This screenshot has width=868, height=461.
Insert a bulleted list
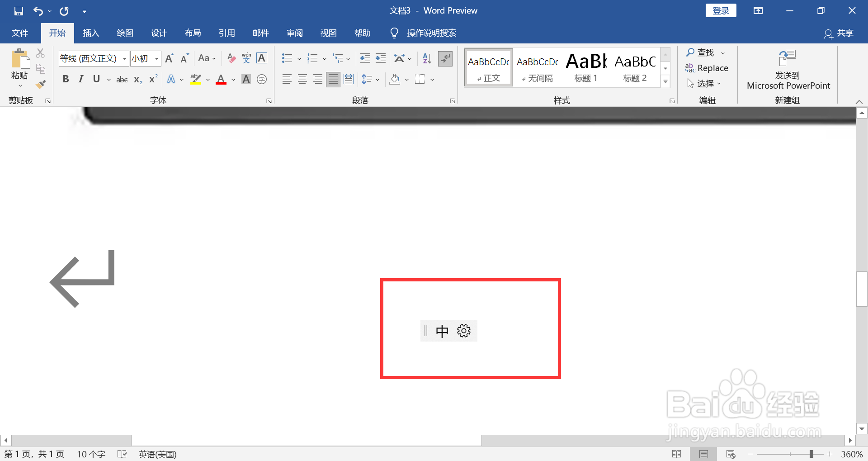287,58
